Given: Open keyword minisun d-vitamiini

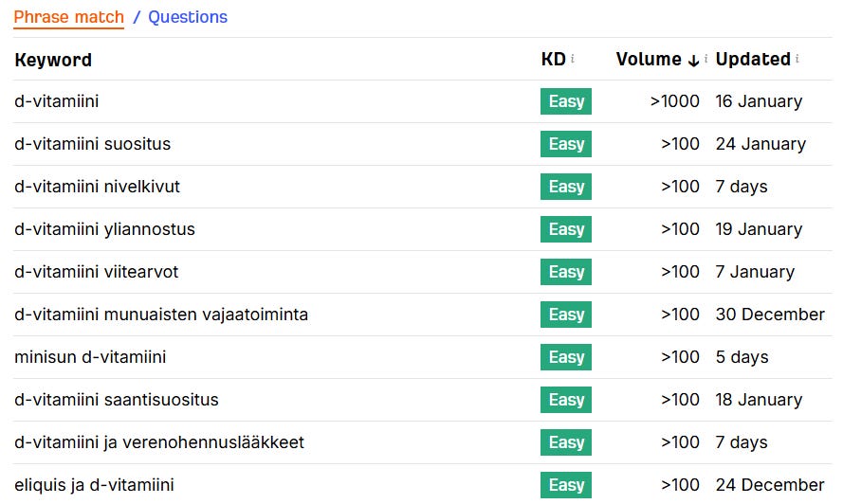Looking at the screenshot, I should (x=90, y=357).
